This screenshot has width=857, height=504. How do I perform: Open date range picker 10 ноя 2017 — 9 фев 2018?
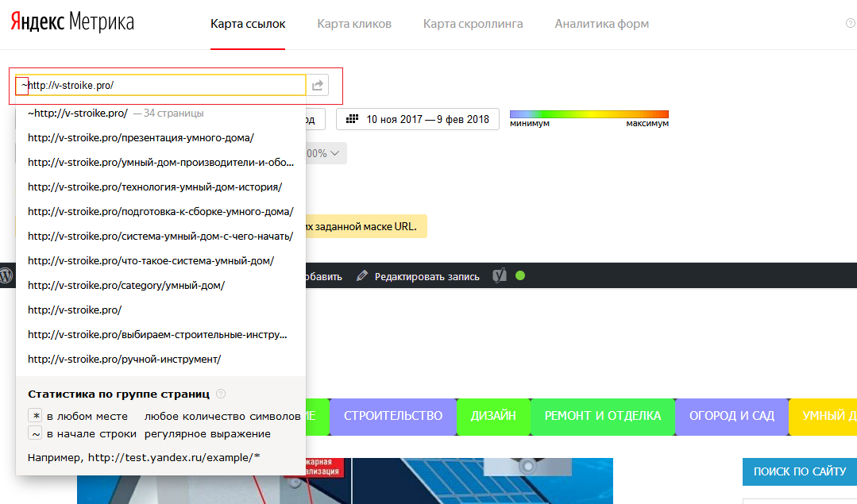tap(418, 119)
